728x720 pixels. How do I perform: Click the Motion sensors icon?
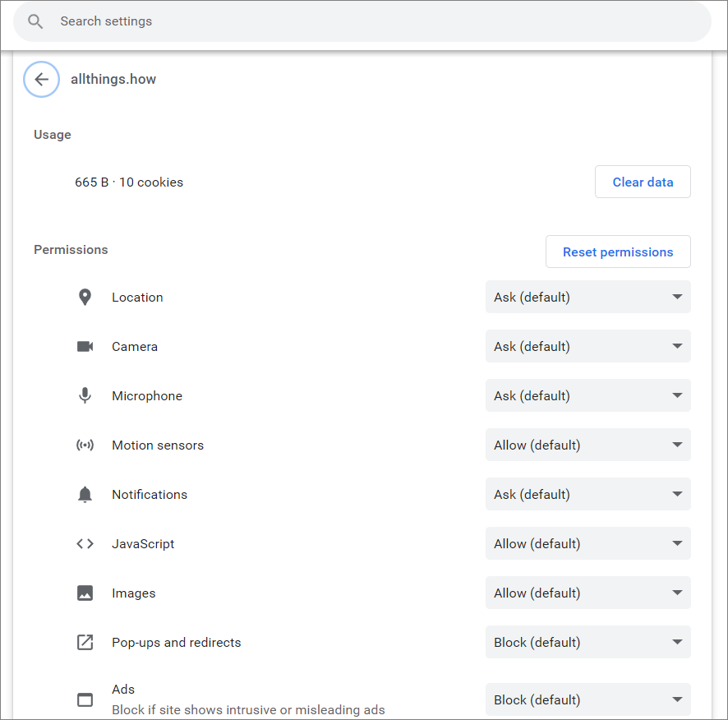pyautogui.click(x=85, y=445)
